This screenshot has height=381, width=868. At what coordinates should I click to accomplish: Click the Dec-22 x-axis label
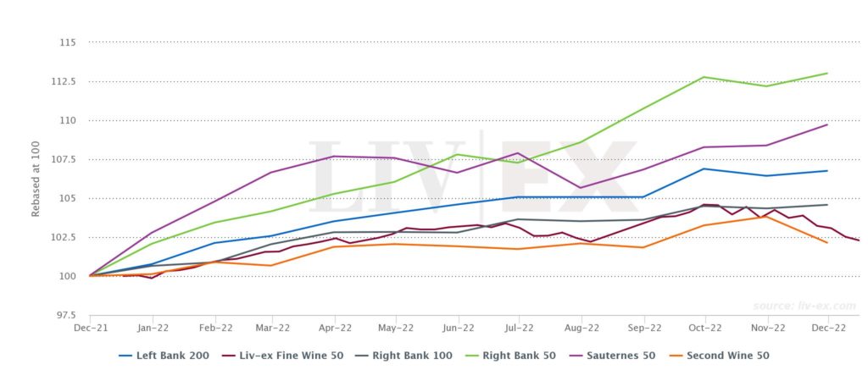827,328
